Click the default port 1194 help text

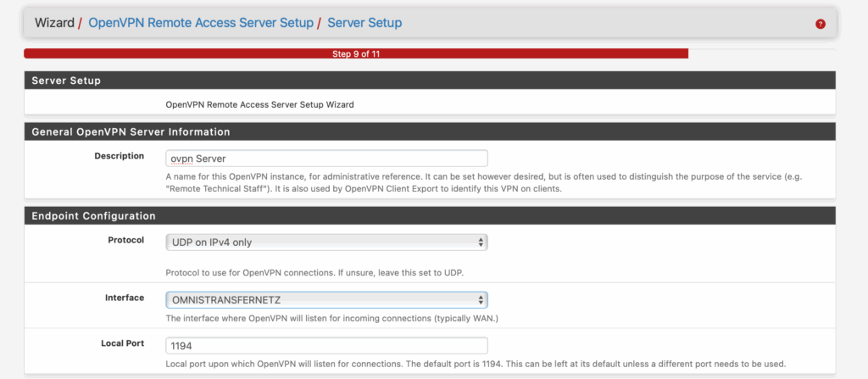(x=478, y=364)
